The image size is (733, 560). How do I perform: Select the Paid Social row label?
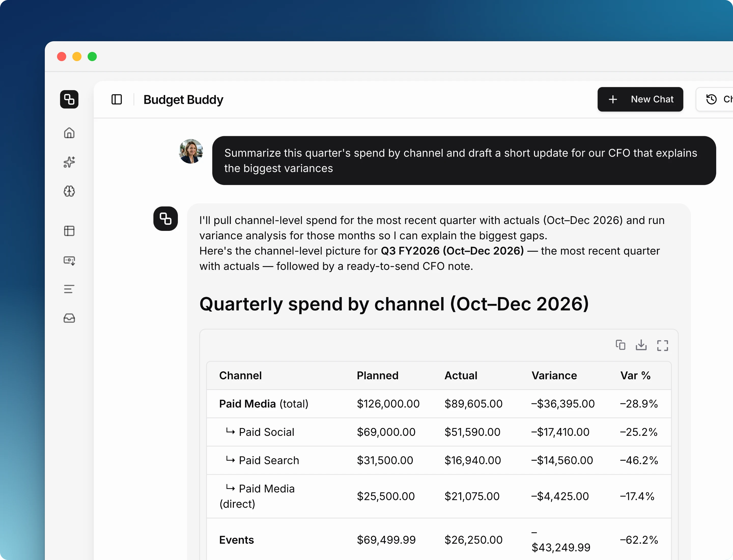coord(260,432)
